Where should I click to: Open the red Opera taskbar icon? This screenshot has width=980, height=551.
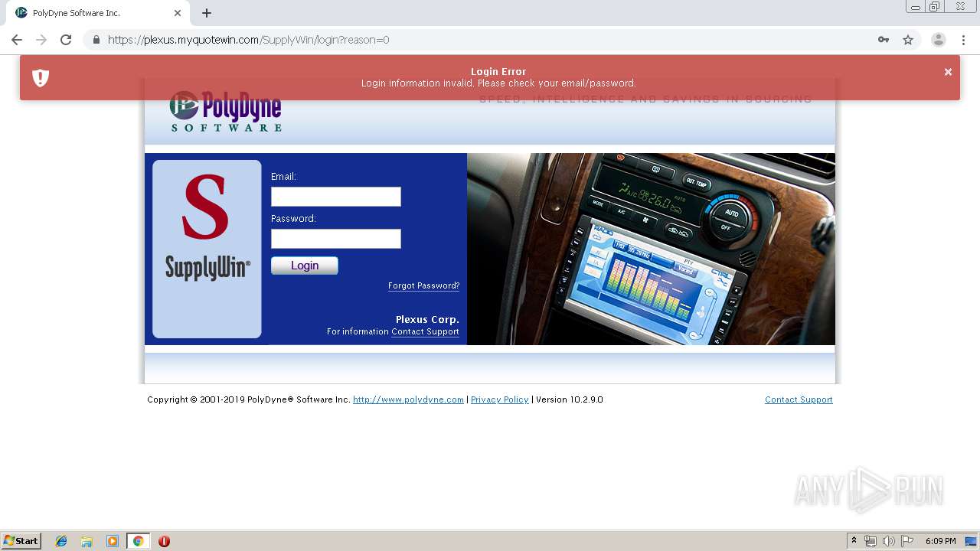(x=164, y=541)
